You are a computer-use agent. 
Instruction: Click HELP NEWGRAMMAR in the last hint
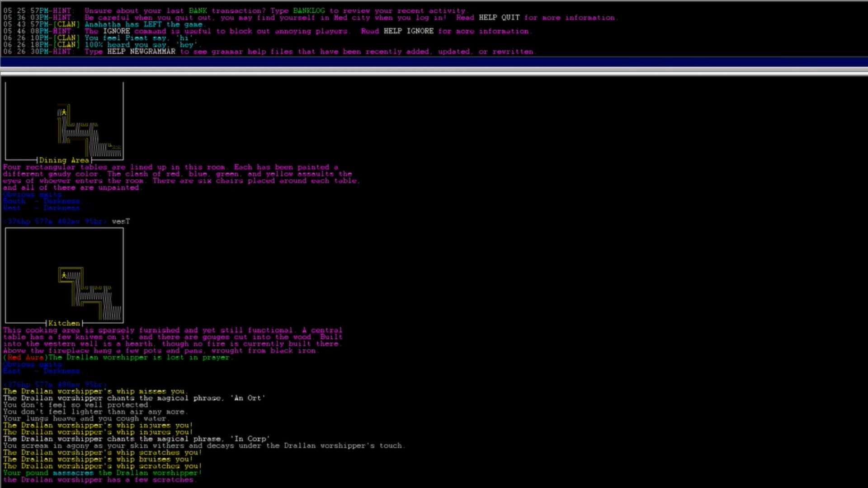pos(141,52)
